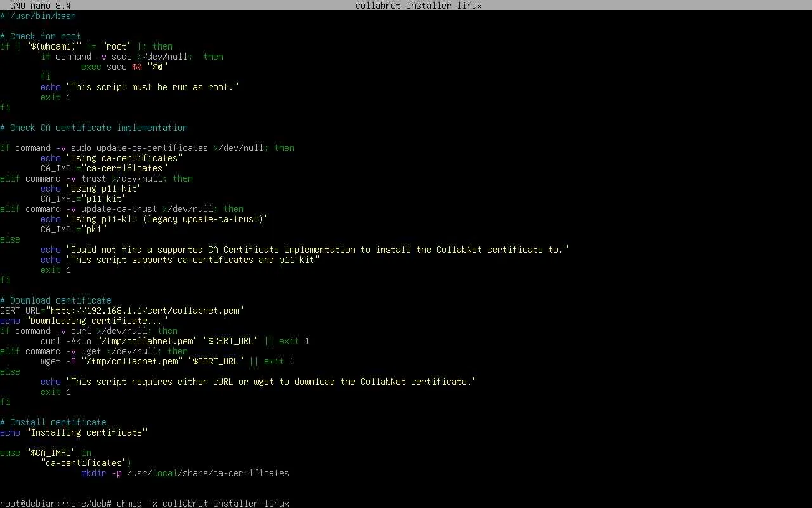Click the "ca-certificates") case label
812x508 pixels.
(x=86, y=463)
